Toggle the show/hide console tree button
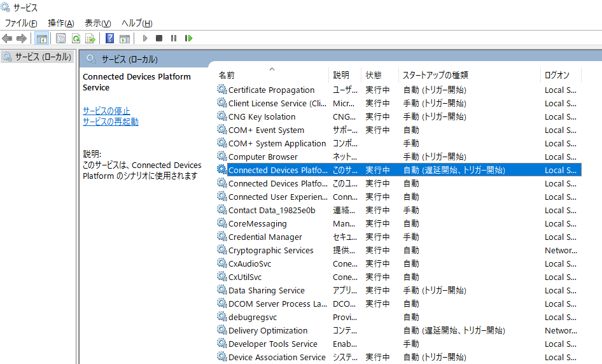602x364 pixels. point(41,38)
